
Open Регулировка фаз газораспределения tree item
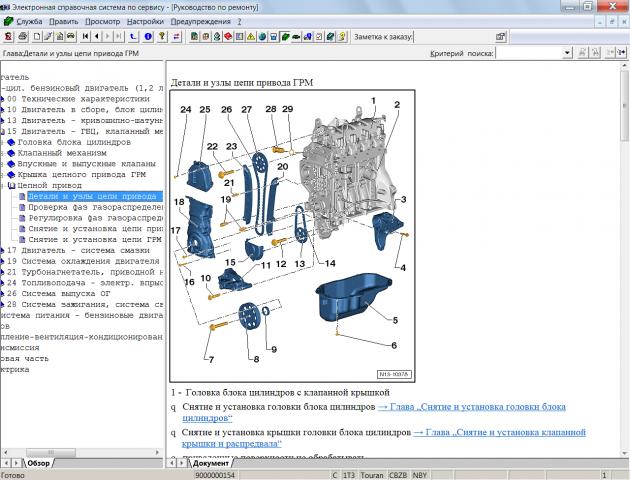tap(95, 218)
